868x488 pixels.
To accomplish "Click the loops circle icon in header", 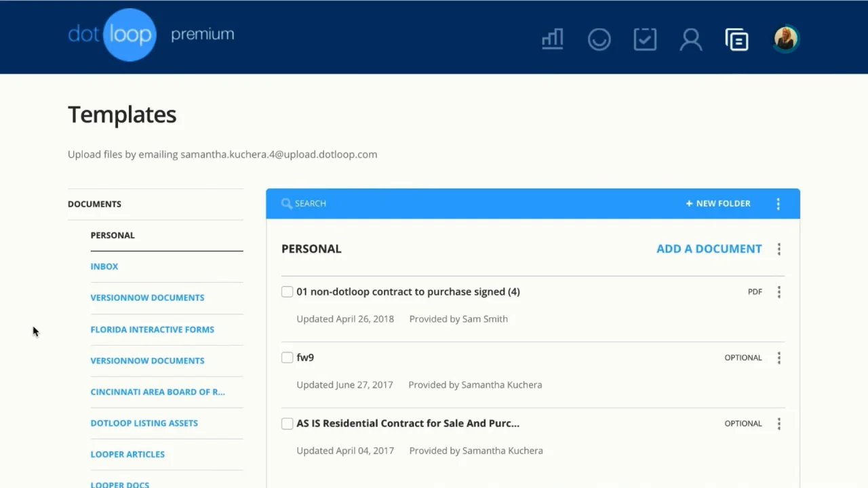I will 599,39.
